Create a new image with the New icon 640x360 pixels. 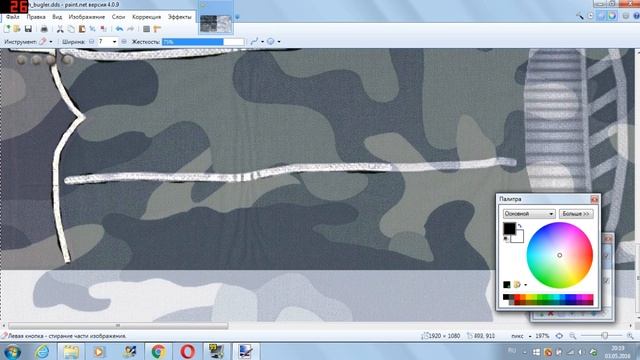(7, 29)
